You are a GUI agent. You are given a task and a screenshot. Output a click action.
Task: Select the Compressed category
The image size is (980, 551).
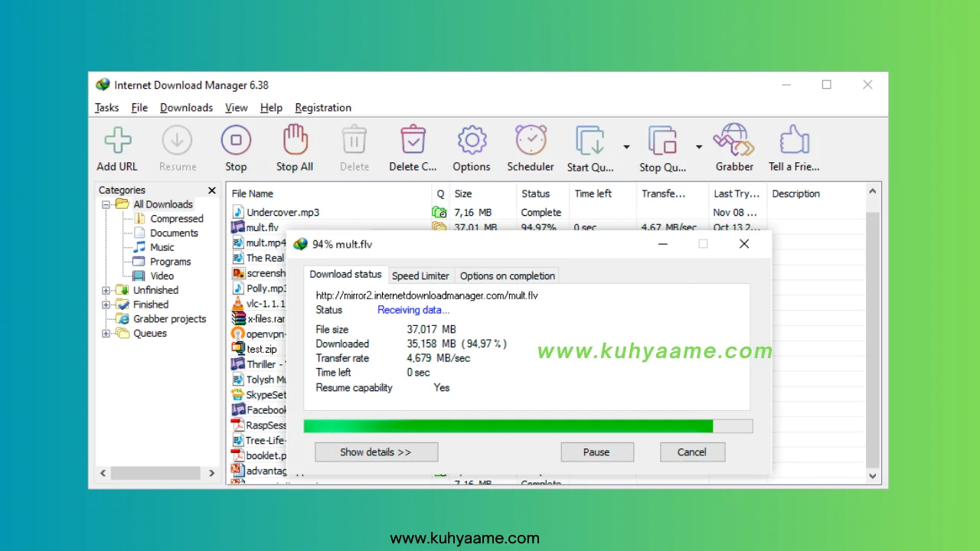pos(177,219)
